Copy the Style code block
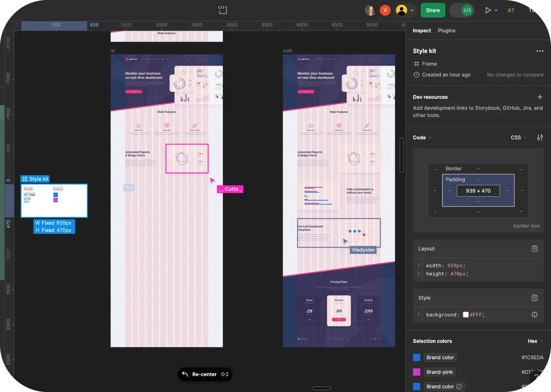 pos(534,298)
